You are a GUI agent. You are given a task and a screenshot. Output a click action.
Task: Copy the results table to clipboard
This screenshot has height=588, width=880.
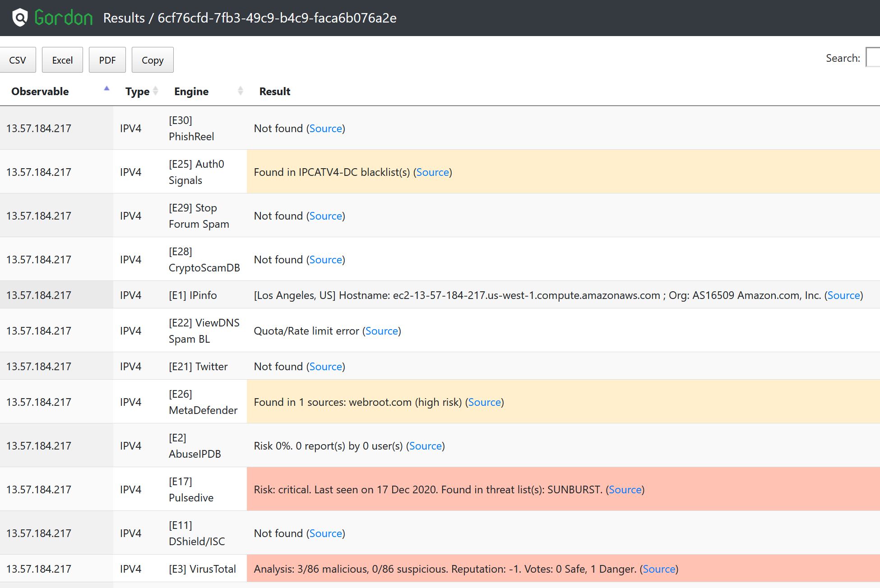point(153,60)
